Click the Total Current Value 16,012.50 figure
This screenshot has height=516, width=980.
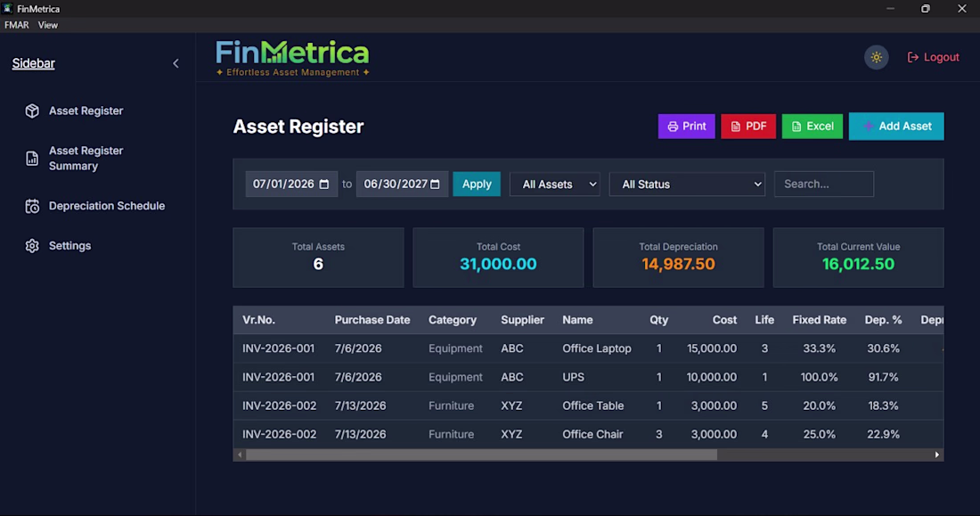[858, 264]
